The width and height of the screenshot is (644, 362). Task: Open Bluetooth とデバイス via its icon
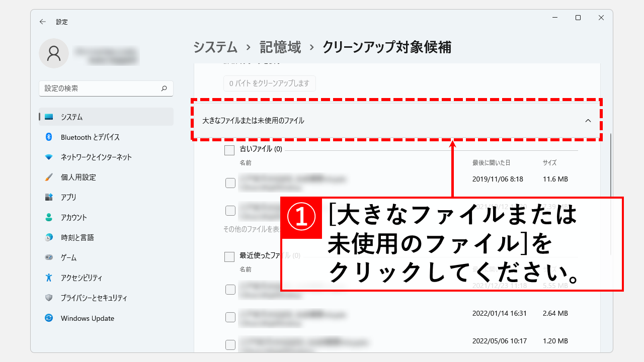point(49,137)
